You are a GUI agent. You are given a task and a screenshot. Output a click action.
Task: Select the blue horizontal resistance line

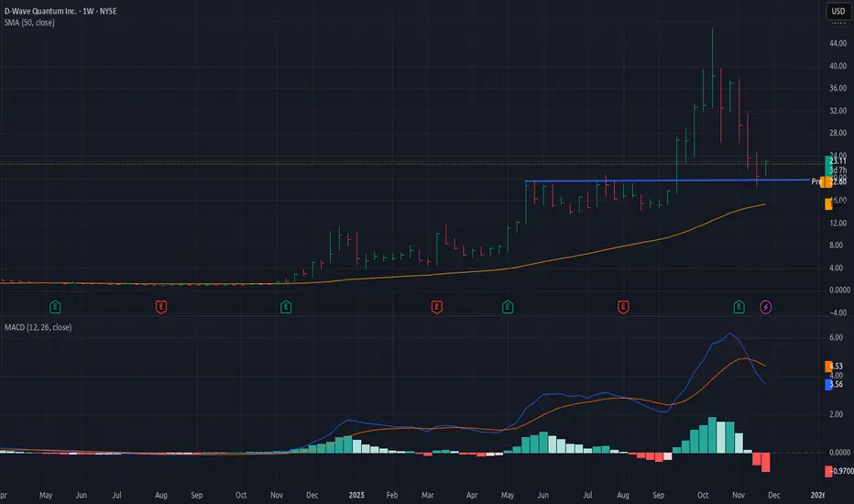[667, 181]
